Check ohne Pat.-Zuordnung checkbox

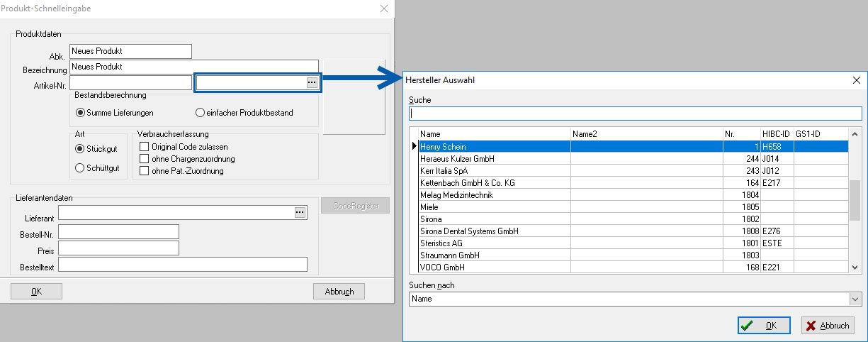pyautogui.click(x=145, y=171)
